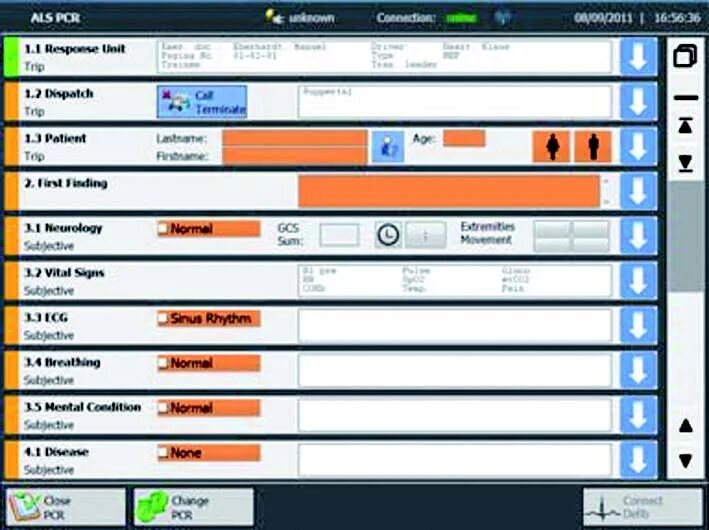Click the scroll down triangle in sidebar
This screenshot has width=709, height=530.
[x=685, y=460]
